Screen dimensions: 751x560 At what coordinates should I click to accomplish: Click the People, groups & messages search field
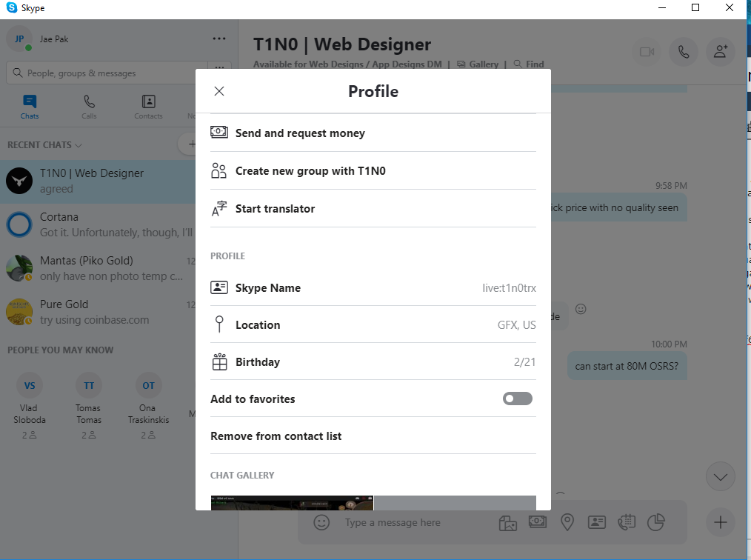(107, 73)
